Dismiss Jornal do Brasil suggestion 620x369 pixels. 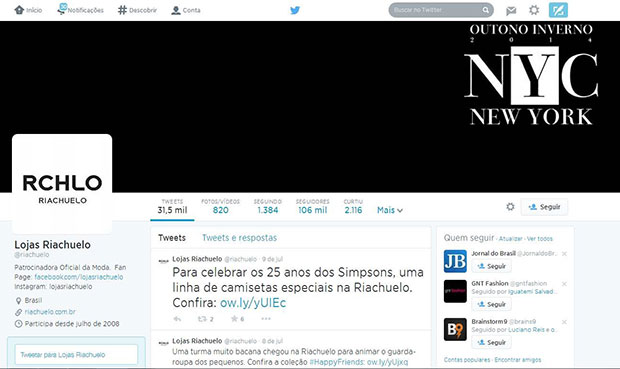coord(564,254)
